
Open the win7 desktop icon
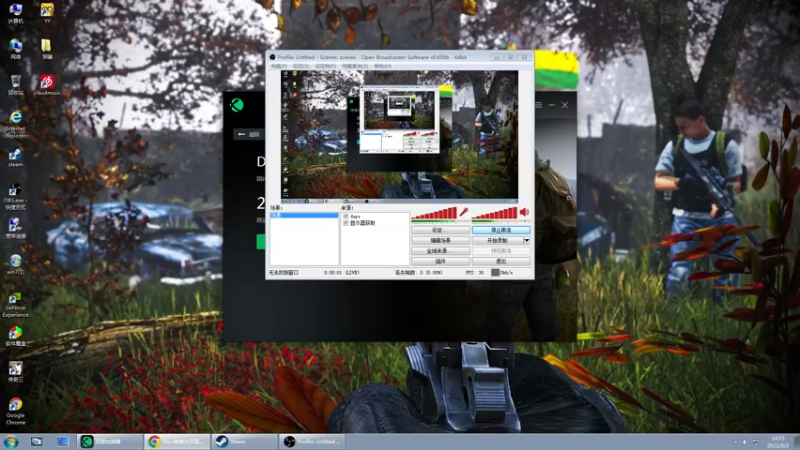click(x=15, y=264)
